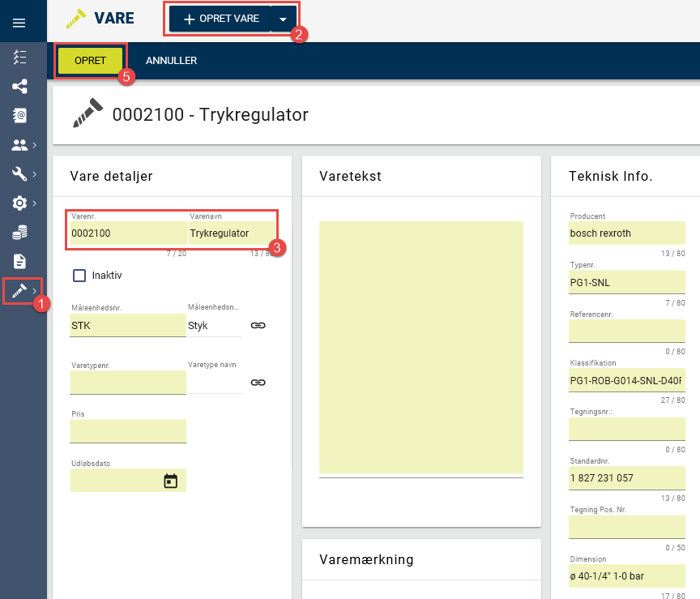The width and height of the screenshot is (700, 599).
Task: Click the empty Referencenr. field
Action: click(627, 331)
